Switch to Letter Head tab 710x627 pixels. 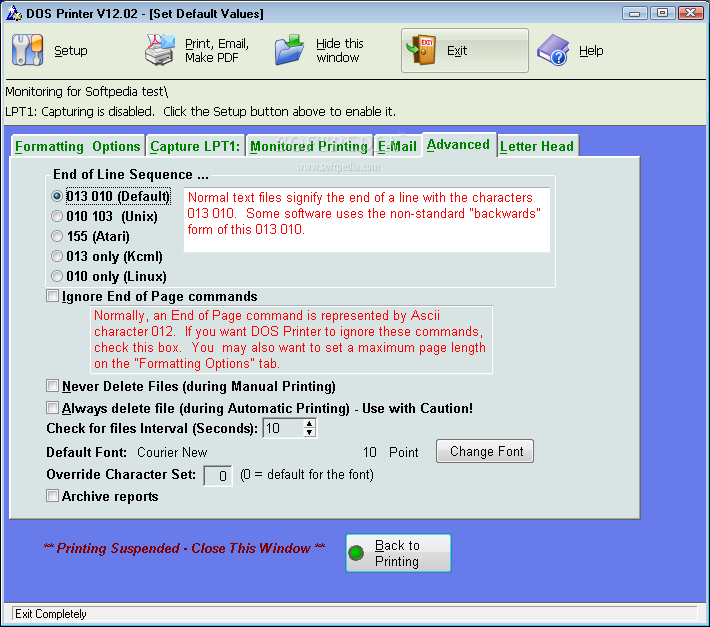537,146
